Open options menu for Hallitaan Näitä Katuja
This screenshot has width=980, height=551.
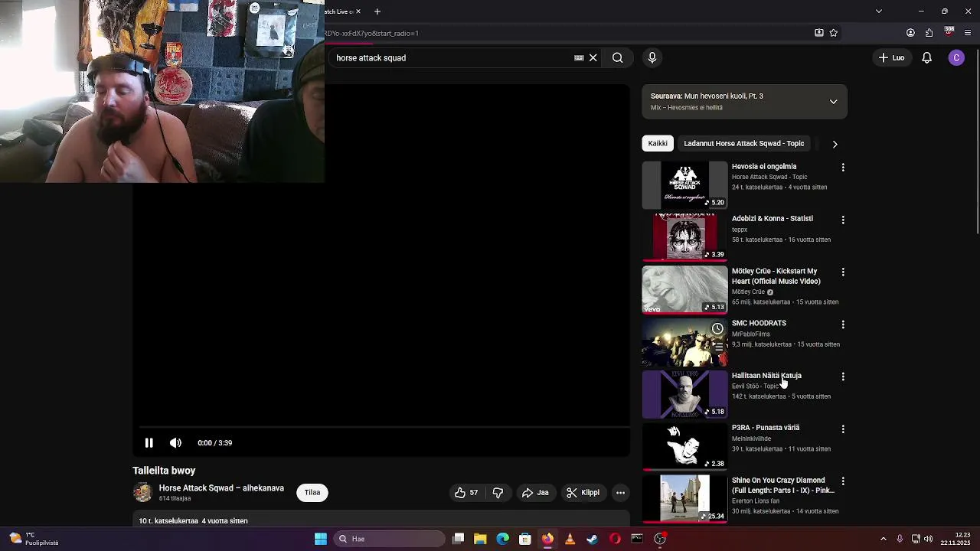click(843, 377)
